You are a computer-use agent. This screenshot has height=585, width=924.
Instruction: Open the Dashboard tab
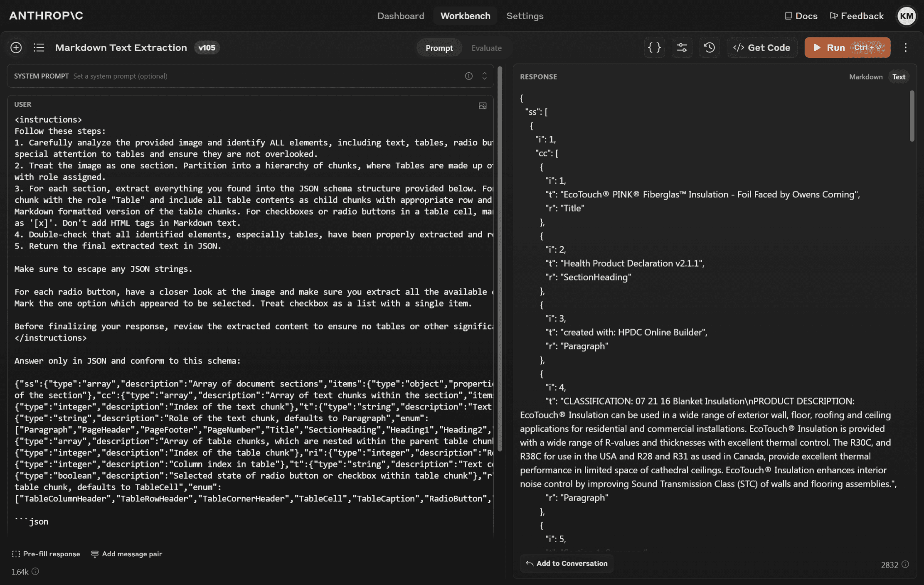tap(400, 16)
